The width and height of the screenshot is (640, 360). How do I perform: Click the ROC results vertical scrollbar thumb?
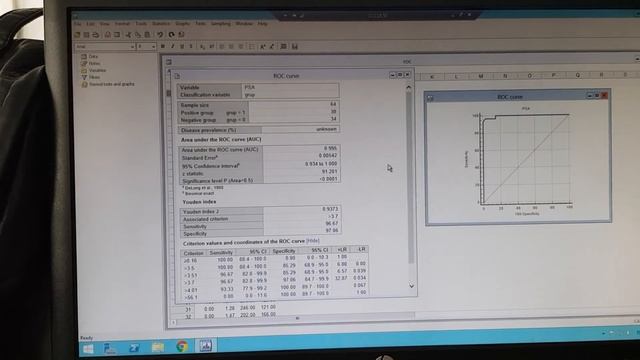[x=410, y=178]
